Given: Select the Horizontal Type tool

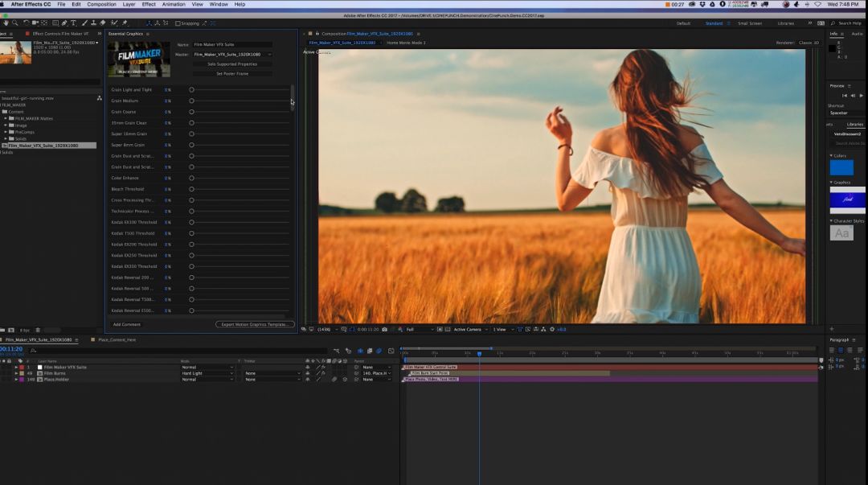Looking at the screenshot, I should pos(73,23).
